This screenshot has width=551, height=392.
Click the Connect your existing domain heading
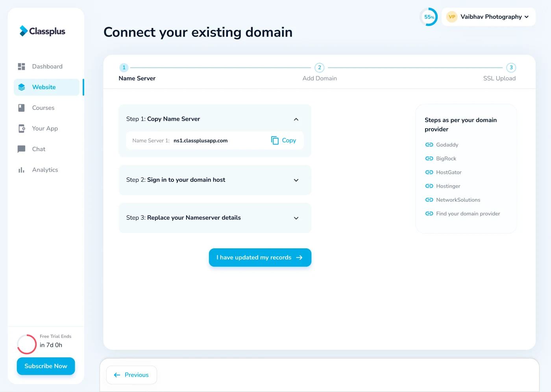tap(198, 32)
